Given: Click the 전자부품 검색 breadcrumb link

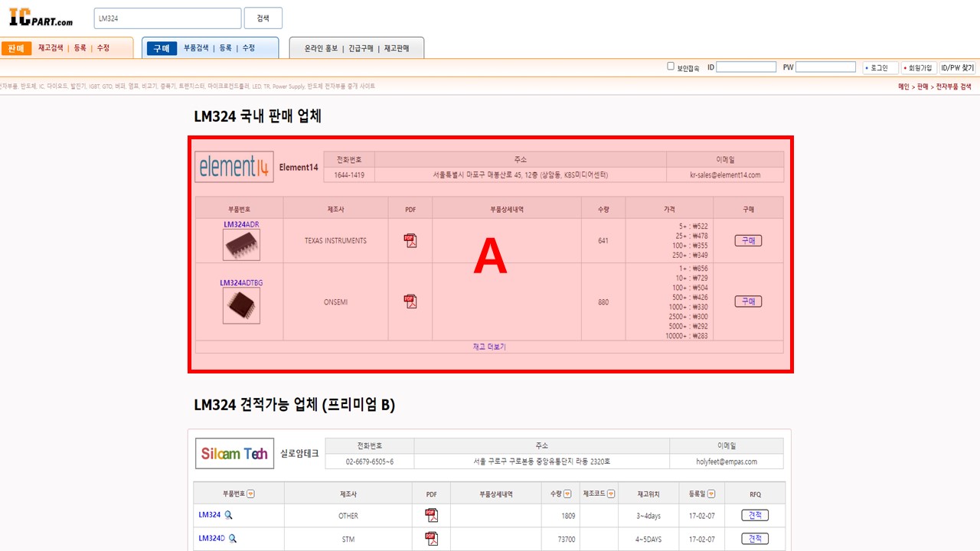Looking at the screenshot, I should coord(953,86).
